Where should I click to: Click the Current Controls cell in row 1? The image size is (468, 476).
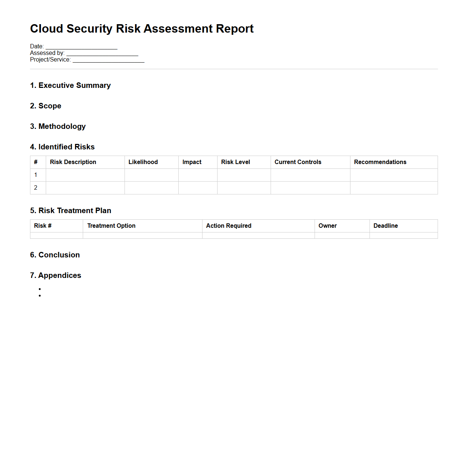coord(310,175)
